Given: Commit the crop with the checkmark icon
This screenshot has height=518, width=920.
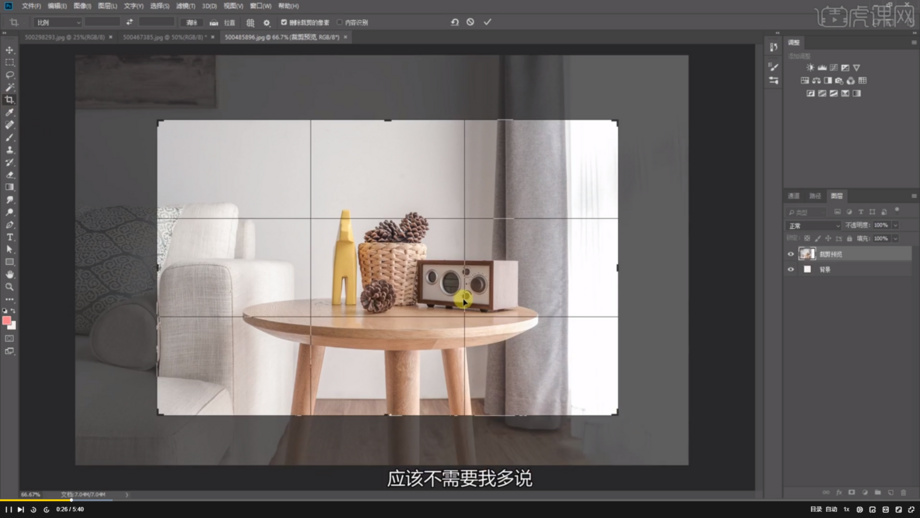Looking at the screenshot, I should [488, 22].
